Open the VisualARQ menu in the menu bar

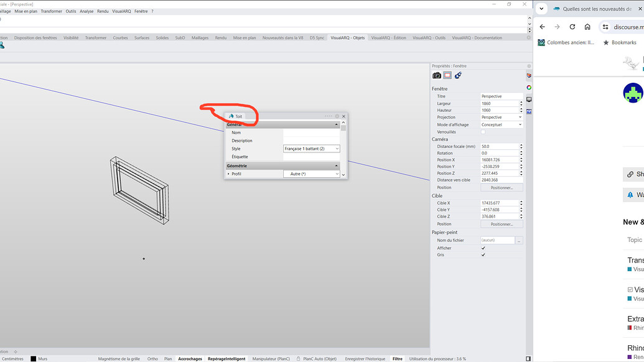121,11
